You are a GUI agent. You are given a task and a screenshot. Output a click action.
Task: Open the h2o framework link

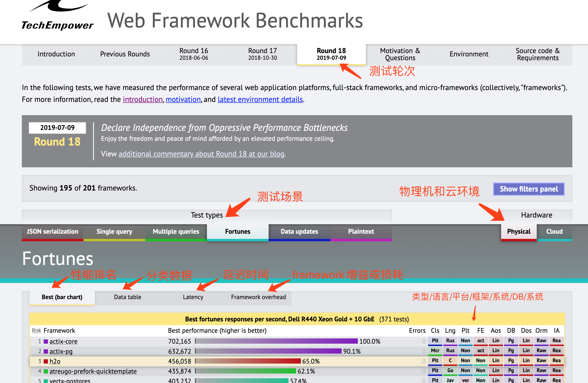click(55, 361)
